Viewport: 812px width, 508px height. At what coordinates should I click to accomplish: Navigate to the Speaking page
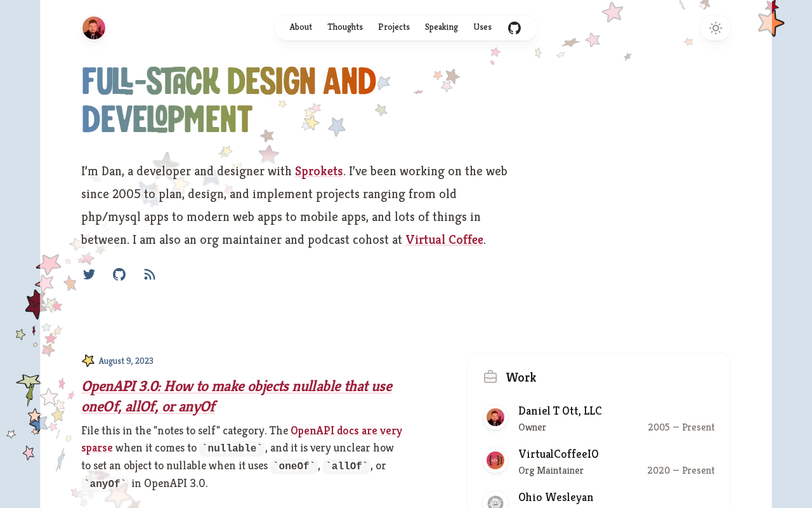click(x=442, y=27)
